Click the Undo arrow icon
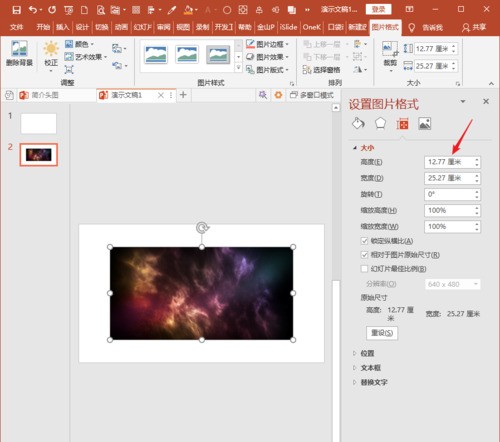Screen dimensions: 500x442 tap(33, 10)
